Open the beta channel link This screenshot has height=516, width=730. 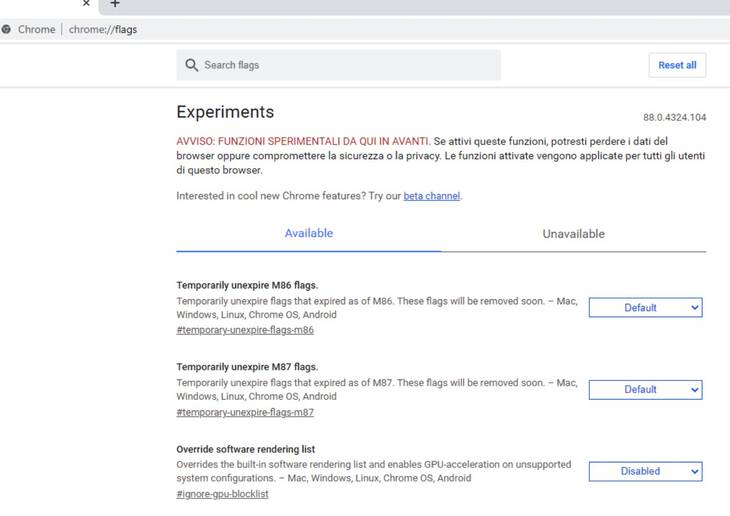point(432,196)
